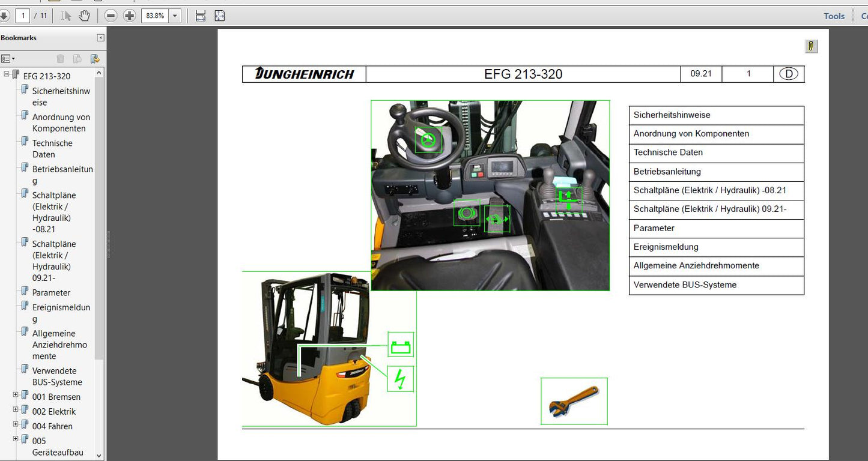Open the Tools pane
Screen dimensions: 868x461
[x=834, y=16]
